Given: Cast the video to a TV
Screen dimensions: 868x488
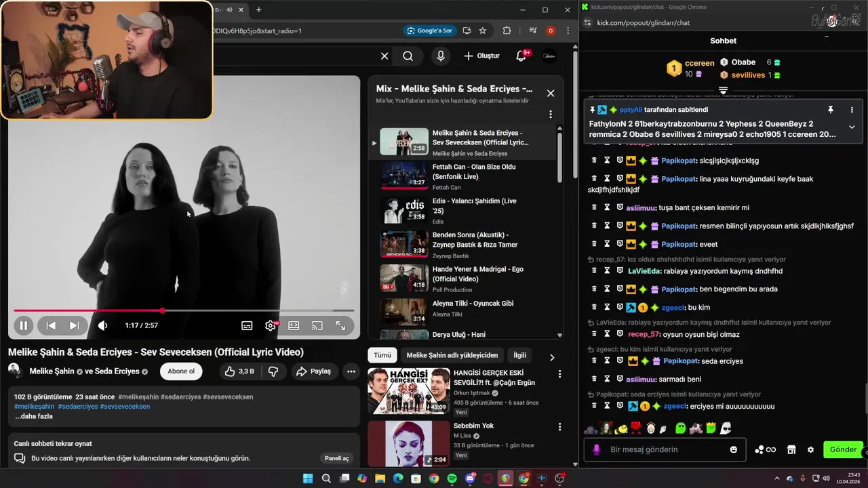Looking at the screenshot, I should 317,325.
